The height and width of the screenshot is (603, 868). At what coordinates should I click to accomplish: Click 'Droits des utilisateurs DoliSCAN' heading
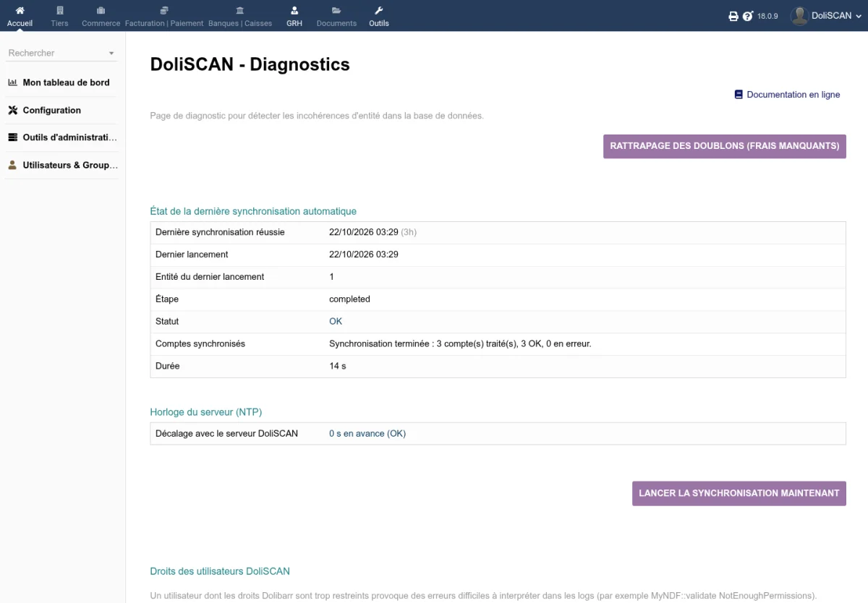click(x=220, y=571)
